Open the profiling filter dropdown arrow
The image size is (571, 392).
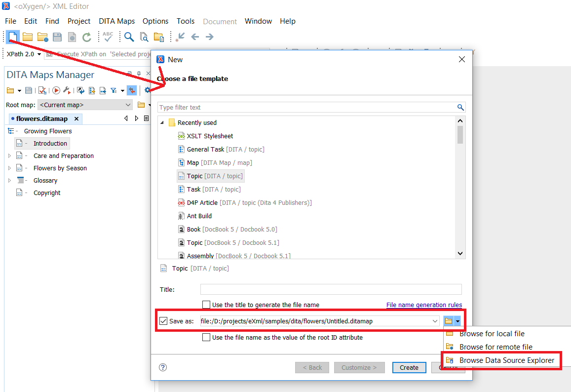[x=122, y=91]
